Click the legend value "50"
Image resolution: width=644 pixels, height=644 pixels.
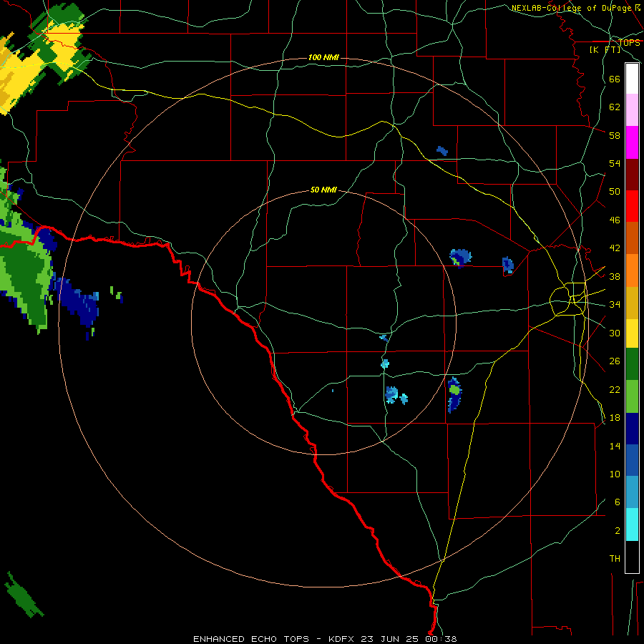click(x=615, y=192)
